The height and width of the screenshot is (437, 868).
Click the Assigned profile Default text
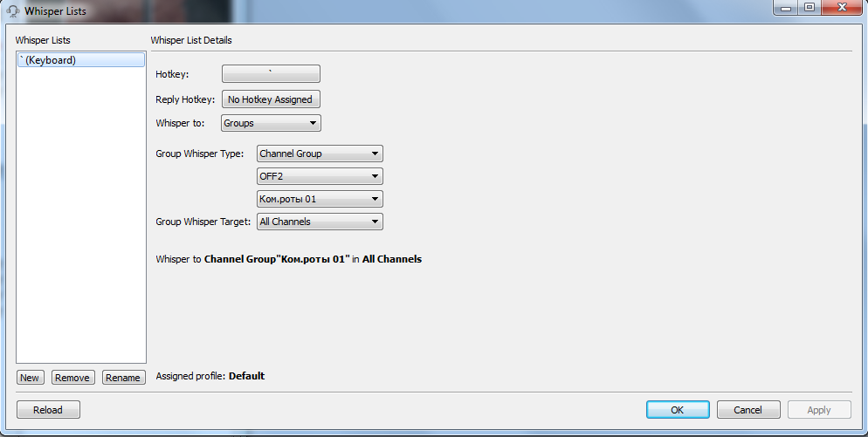tap(210, 376)
